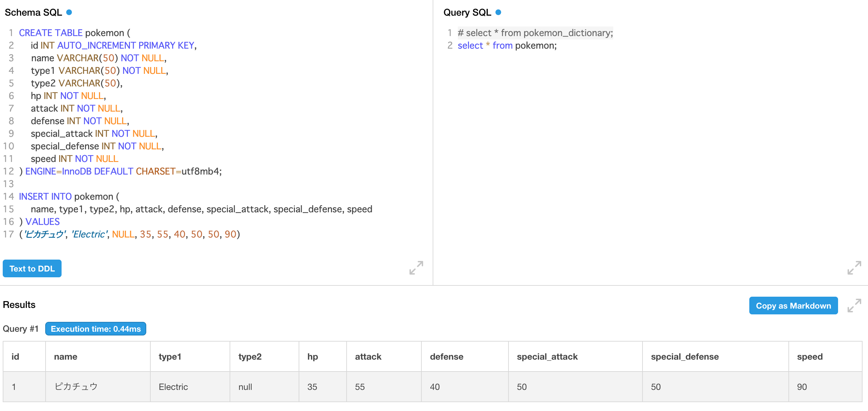Click commented '# select * from pokemon_dictionary;' line
This screenshot has height=411, width=868.
tap(535, 33)
